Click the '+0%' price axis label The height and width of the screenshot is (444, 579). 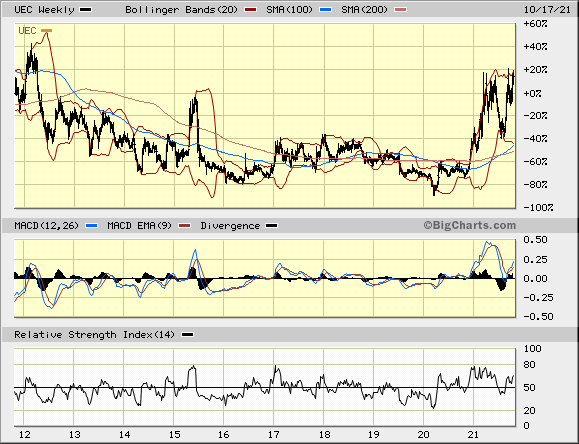point(532,93)
